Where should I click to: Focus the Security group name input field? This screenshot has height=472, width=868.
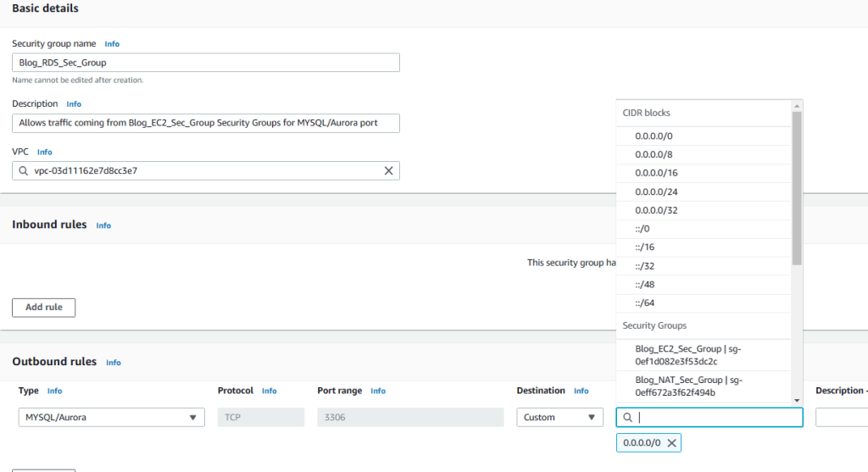[x=205, y=63]
